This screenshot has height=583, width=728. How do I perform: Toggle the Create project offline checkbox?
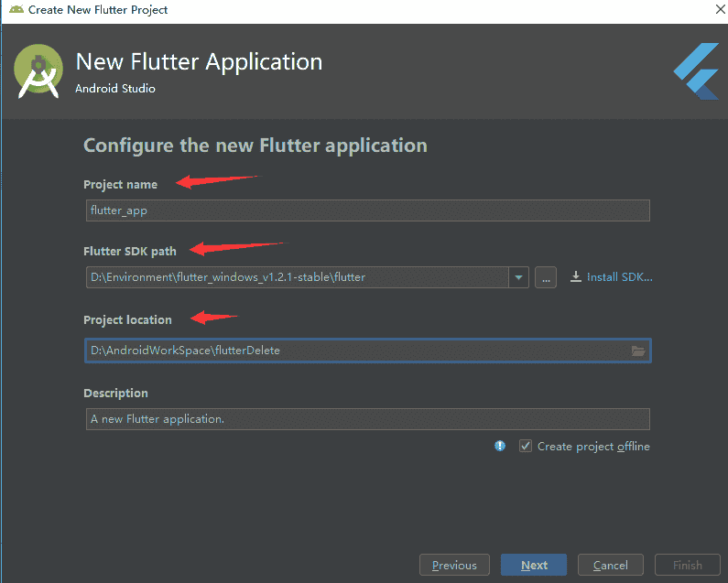(526, 446)
